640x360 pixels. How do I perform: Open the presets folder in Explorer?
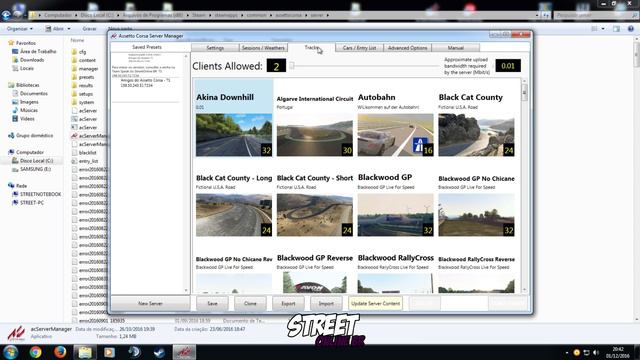point(86,77)
